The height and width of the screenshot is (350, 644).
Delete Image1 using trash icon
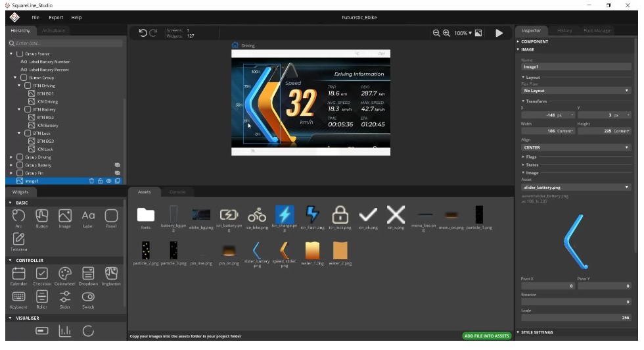[92, 181]
